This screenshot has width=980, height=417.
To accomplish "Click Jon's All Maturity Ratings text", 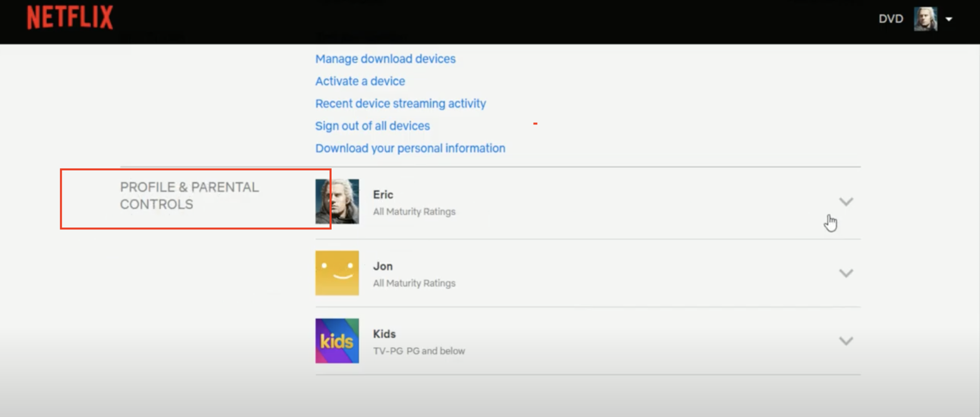I will 414,283.
